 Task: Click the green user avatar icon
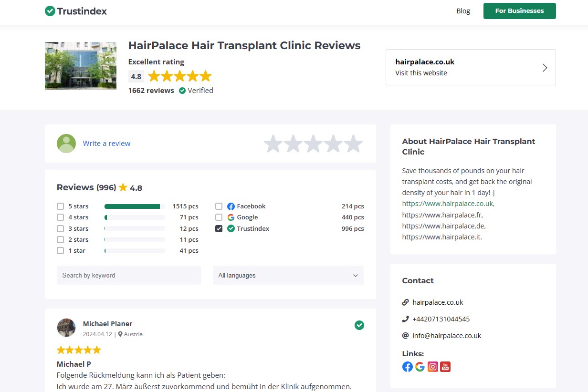(x=66, y=144)
